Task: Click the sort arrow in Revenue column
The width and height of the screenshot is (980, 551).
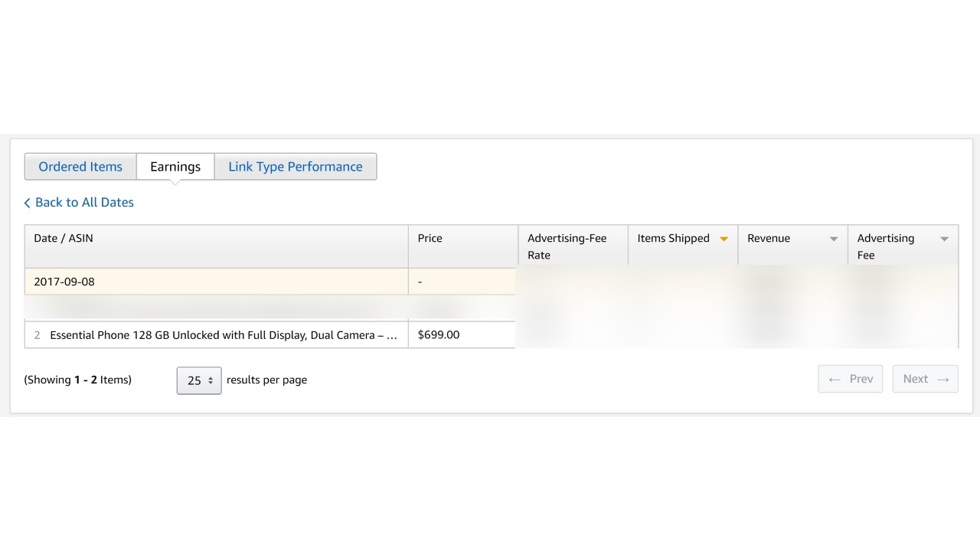Action: (x=834, y=239)
